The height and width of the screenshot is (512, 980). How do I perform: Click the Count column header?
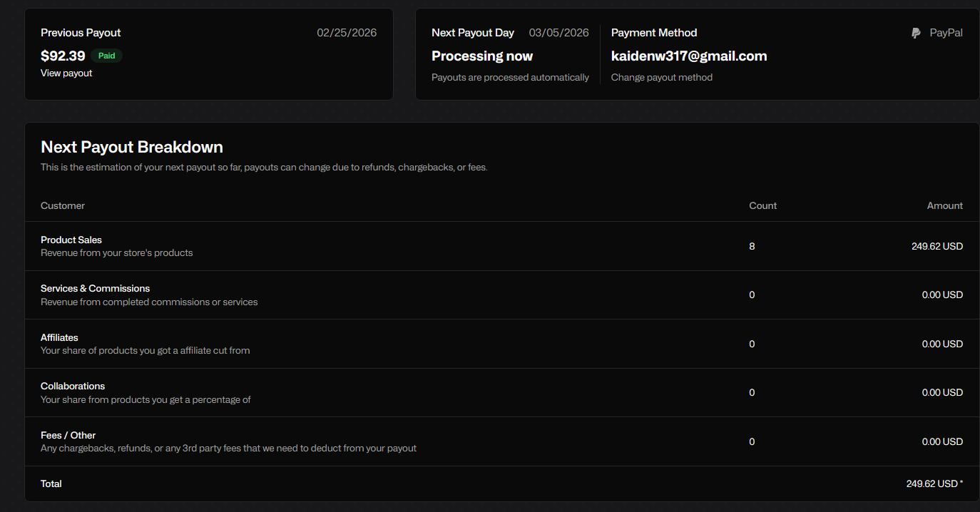coord(762,205)
